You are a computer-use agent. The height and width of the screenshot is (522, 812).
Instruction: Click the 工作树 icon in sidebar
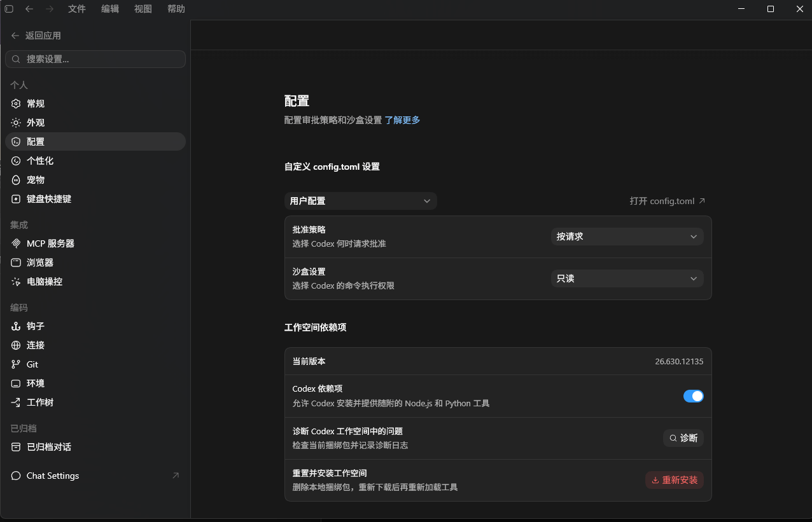tap(16, 402)
